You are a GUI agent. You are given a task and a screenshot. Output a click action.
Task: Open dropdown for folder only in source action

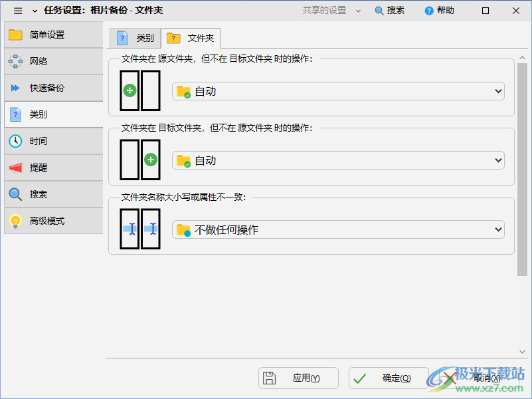coord(338,91)
